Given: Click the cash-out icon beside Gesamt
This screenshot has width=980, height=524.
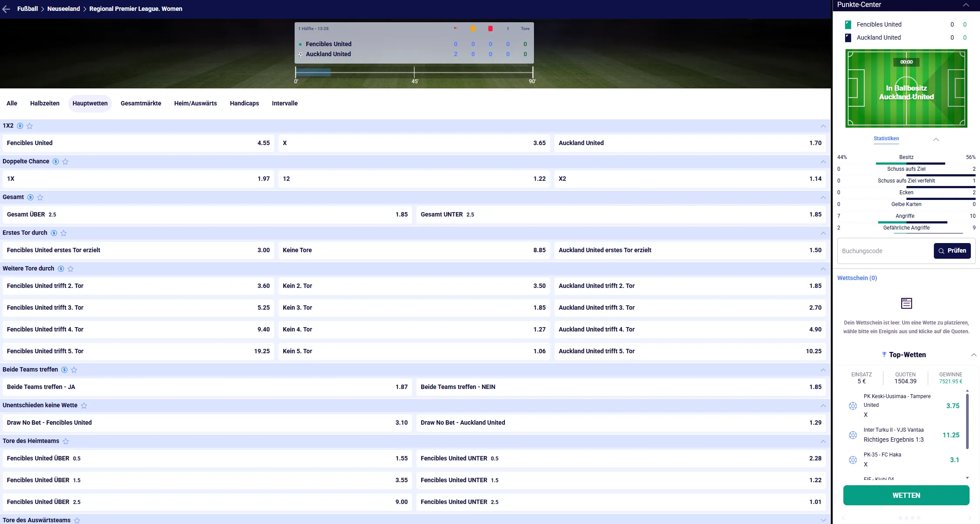Looking at the screenshot, I should [30, 197].
